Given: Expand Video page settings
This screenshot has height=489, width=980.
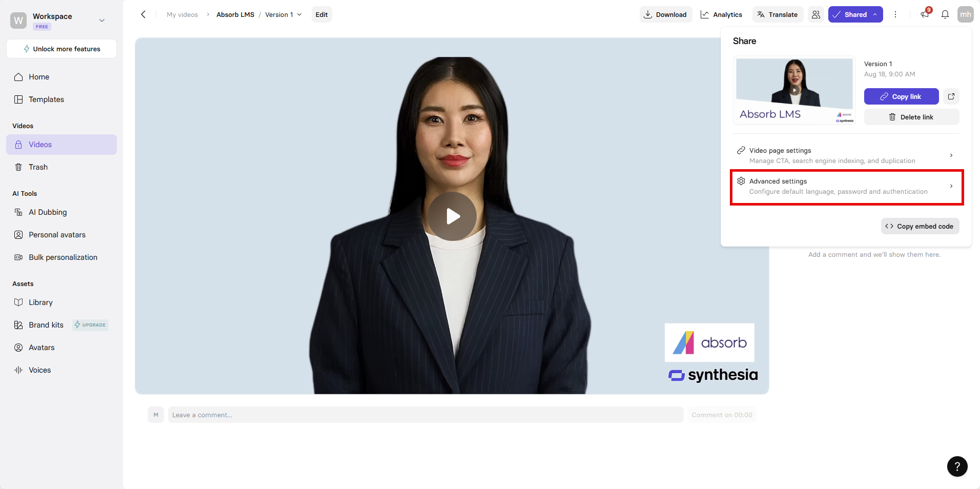Looking at the screenshot, I should pos(846,155).
